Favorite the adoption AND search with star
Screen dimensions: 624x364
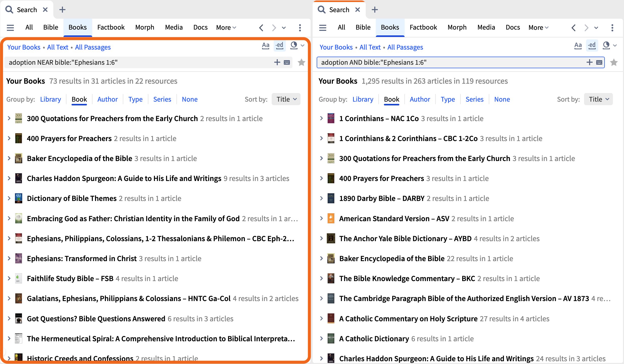pos(614,62)
